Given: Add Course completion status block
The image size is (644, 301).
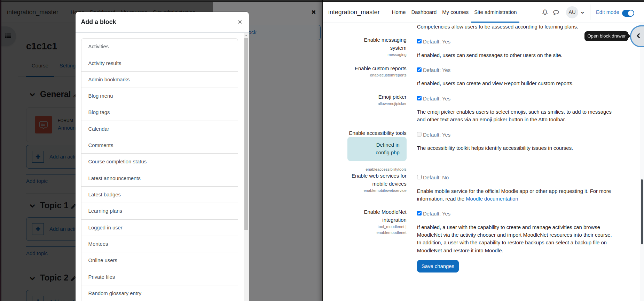Looking at the screenshot, I should click(159, 162).
